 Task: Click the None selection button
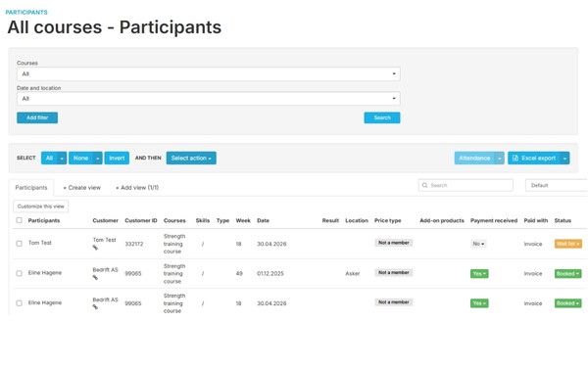[x=80, y=158]
